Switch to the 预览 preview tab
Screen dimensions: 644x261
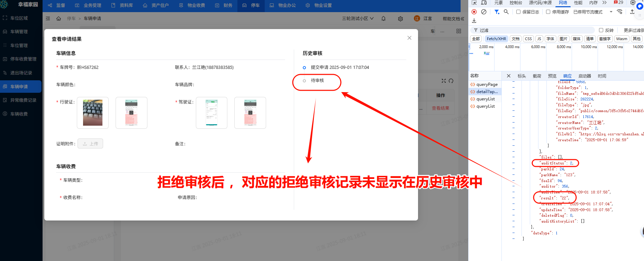(552, 76)
